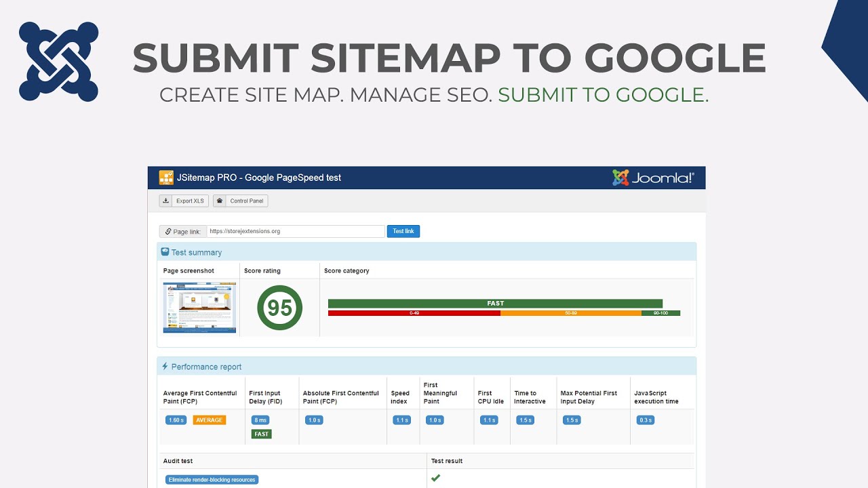Click the AVERAGE orange badge

(x=210, y=420)
